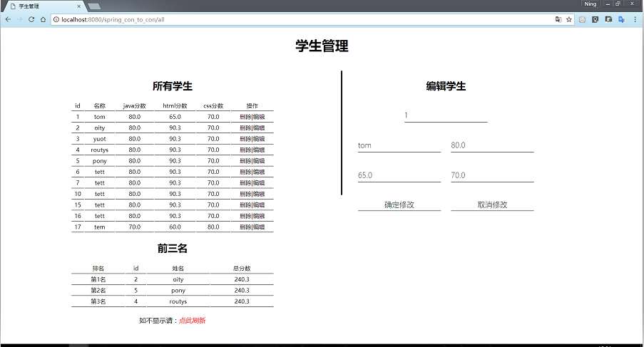
Task: Click 删除 for student tem
Action: pos(245,227)
